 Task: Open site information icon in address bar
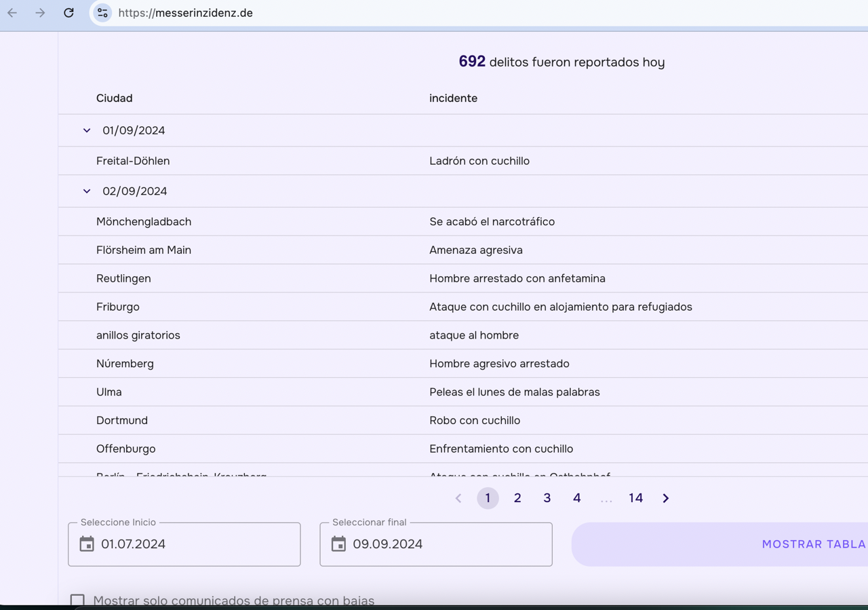click(x=102, y=13)
